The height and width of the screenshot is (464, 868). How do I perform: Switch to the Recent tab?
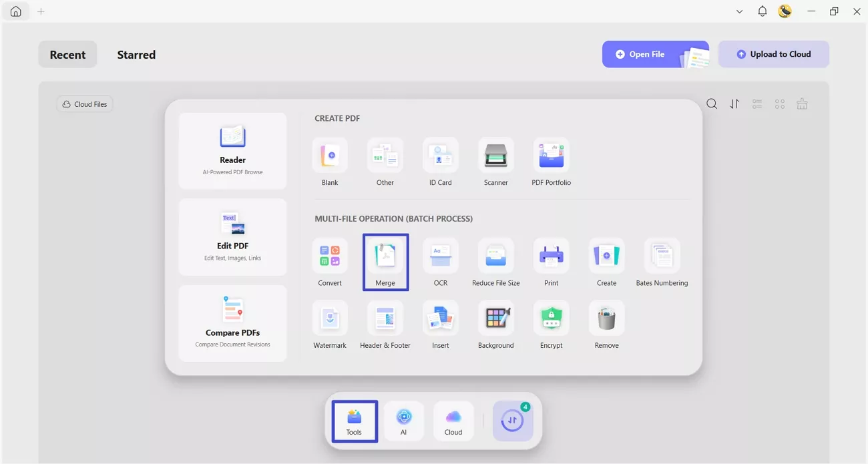[67, 55]
